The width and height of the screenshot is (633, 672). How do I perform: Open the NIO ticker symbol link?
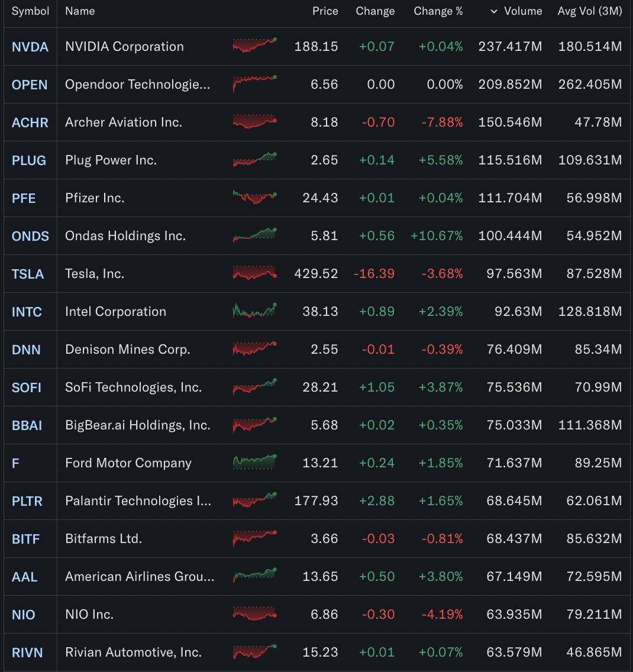24,615
